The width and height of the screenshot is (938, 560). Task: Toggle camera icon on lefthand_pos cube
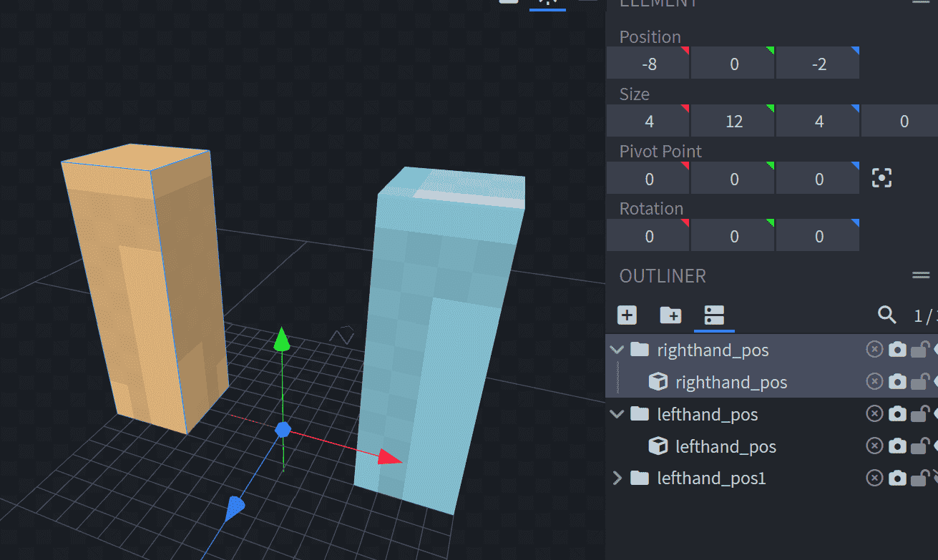coord(897,446)
